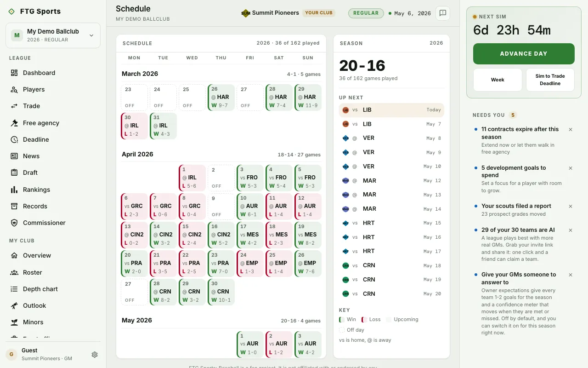Image resolution: width=588 pixels, height=368 pixels.
Task: Click the feedback chat icon in header
Action: click(443, 13)
